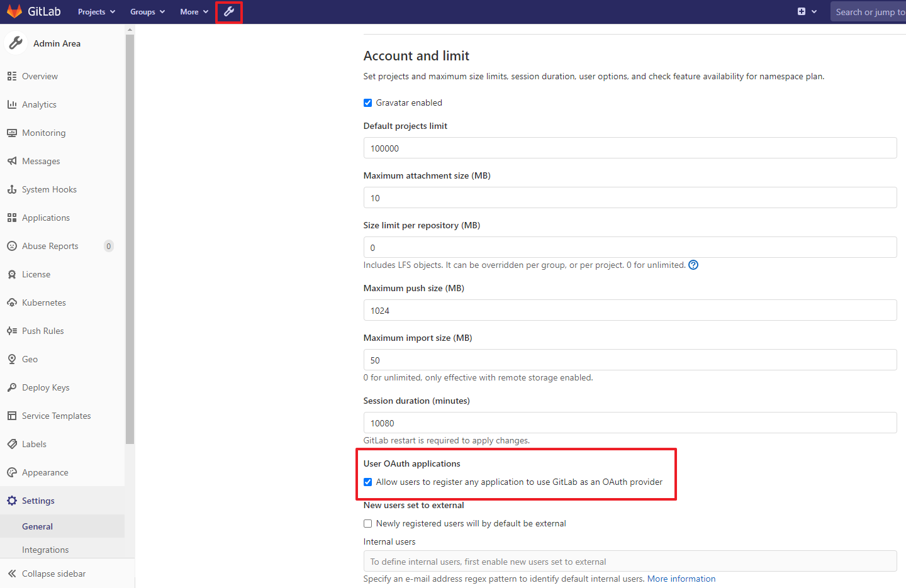The image size is (906, 588).
Task: Click the Maximum push size field
Action: 630,310
